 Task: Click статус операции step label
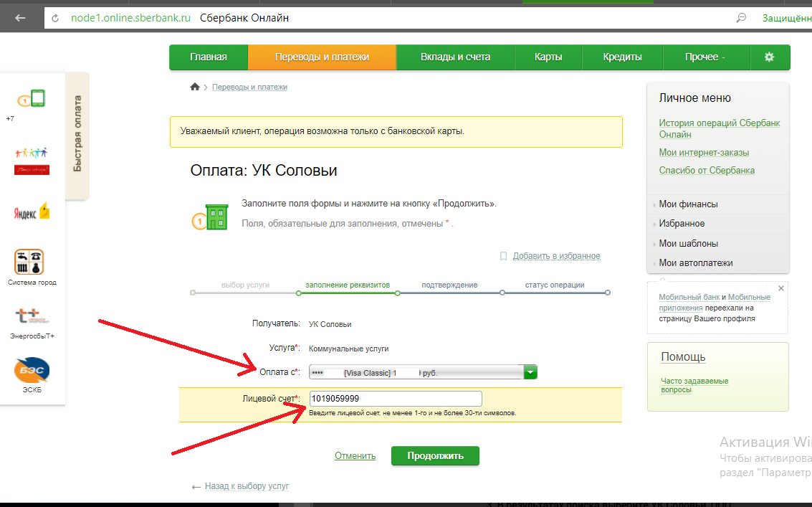[x=555, y=285]
